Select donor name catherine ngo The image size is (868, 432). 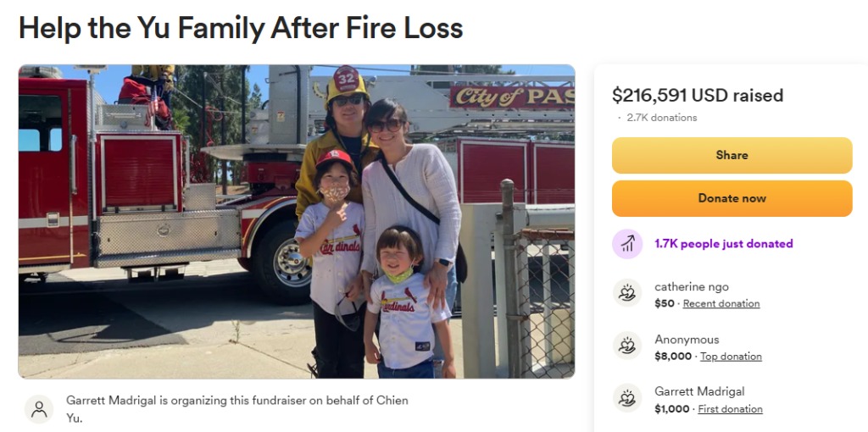coord(691,287)
